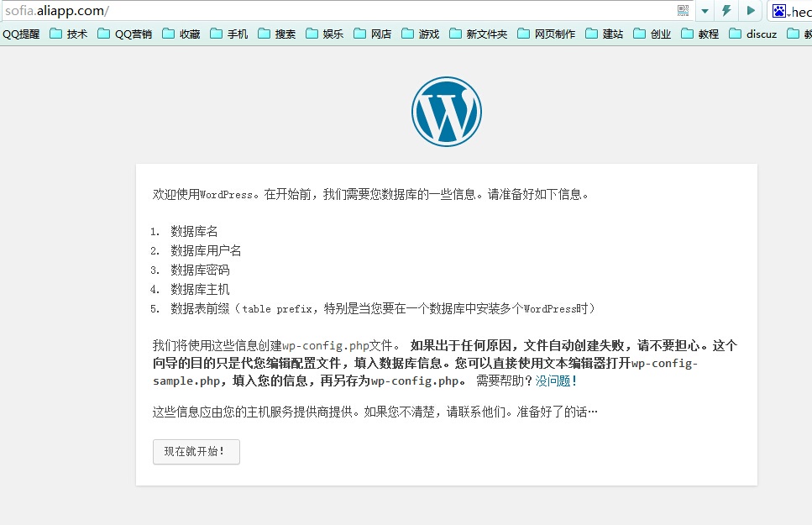Click the wp-config.php filename in first sentence
Screen dimensions: 812x525
326,346
